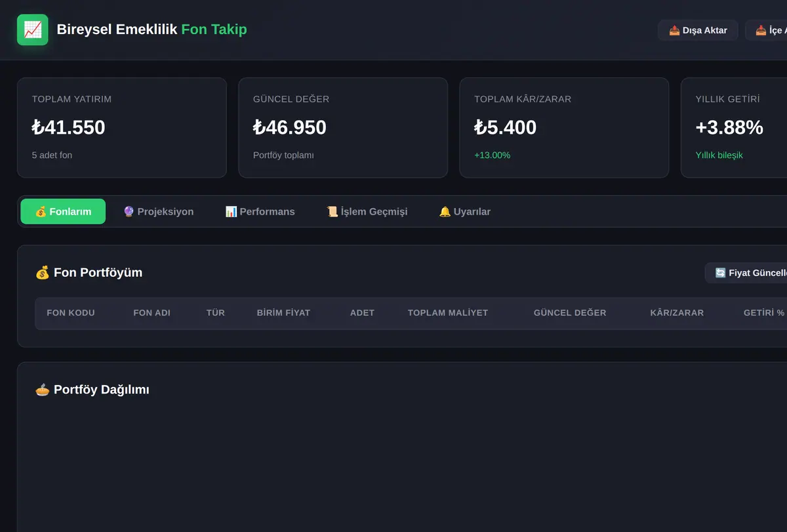This screenshot has width=787, height=532.
Task: Click the Portföy Dağılımı section heading
Action: pyautogui.click(x=92, y=389)
